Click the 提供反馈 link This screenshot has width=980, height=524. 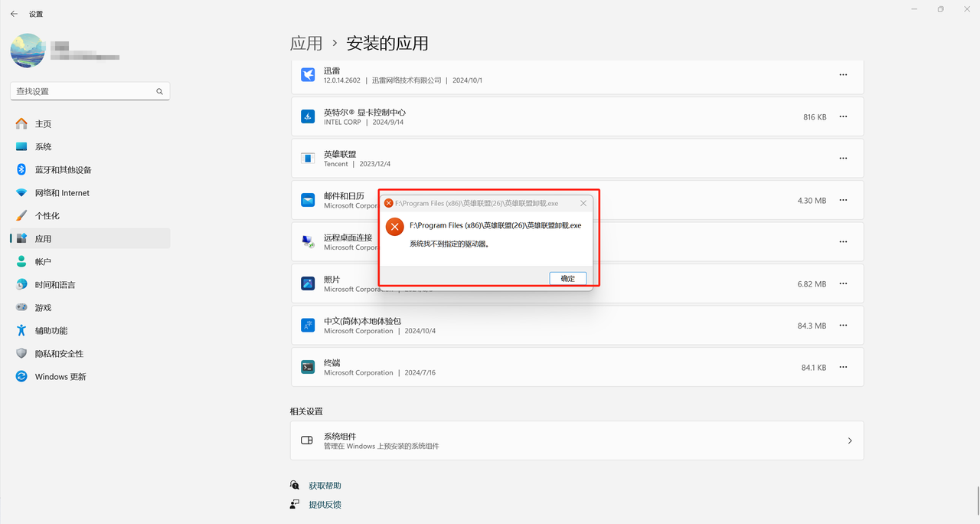[325, 505]
